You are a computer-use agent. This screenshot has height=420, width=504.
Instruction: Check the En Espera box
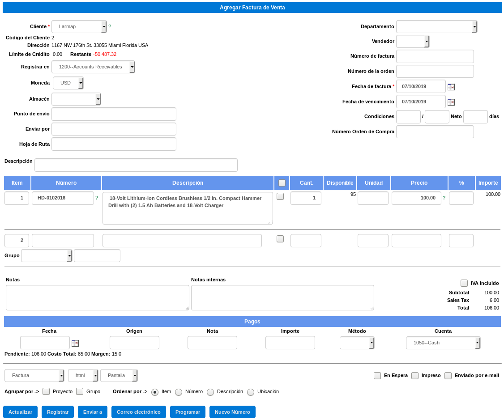tap(377, 375)
